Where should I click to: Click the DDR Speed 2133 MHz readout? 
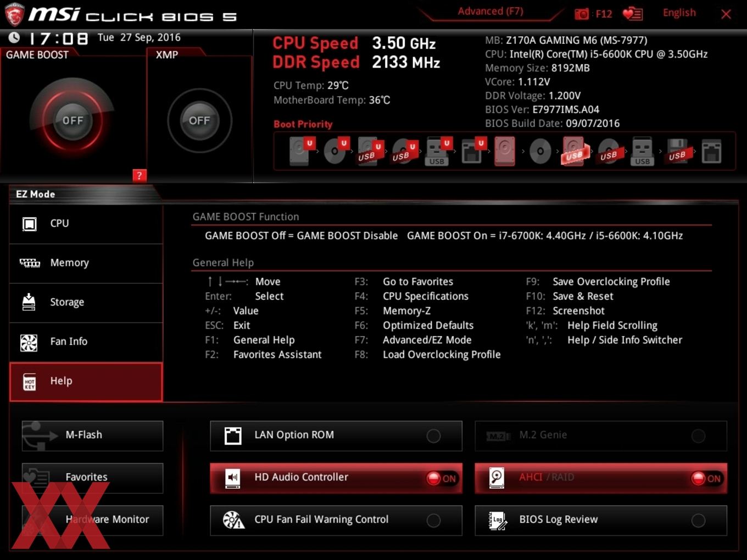click(356, 63)
